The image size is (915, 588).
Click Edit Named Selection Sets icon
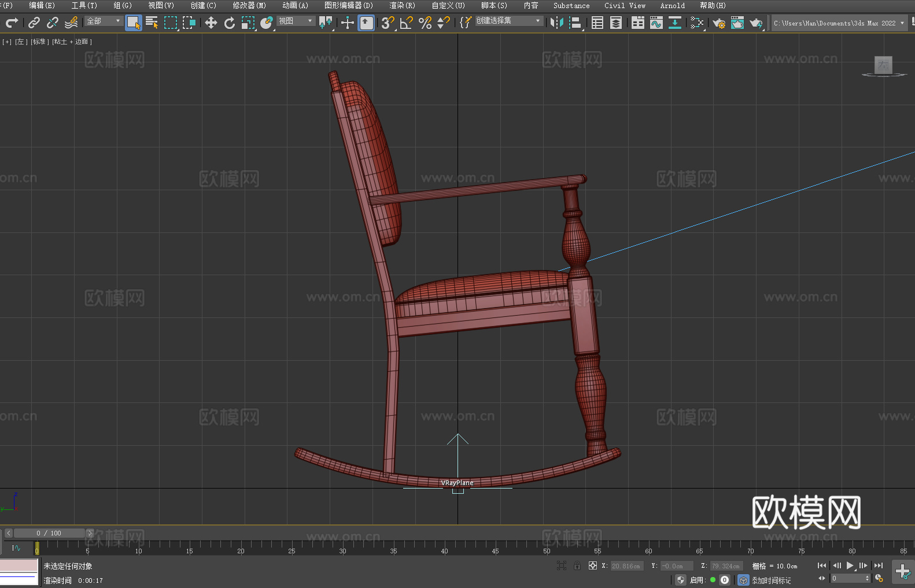(465, 23)
